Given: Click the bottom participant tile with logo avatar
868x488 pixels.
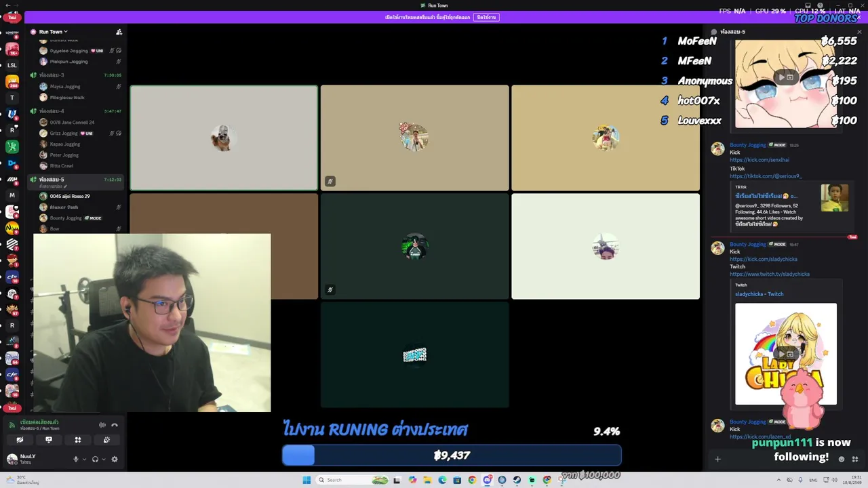Looking at the screenshot, I should [x=414, y=354].
